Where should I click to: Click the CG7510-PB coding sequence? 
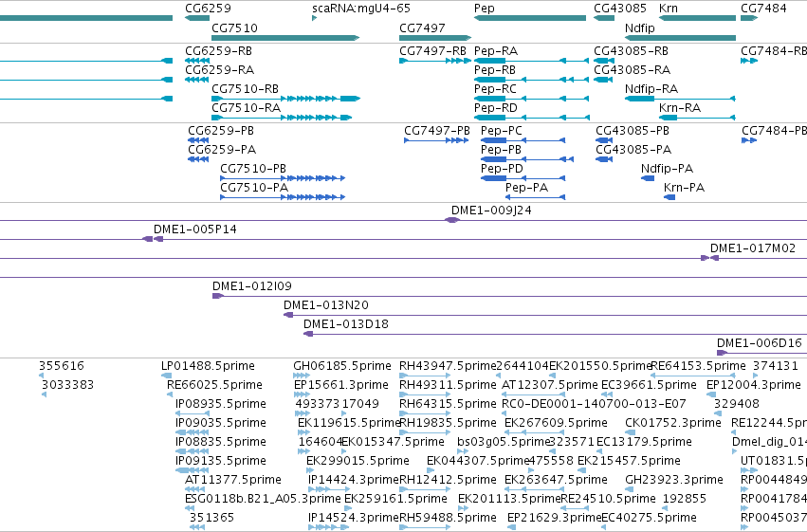(283, 178)
